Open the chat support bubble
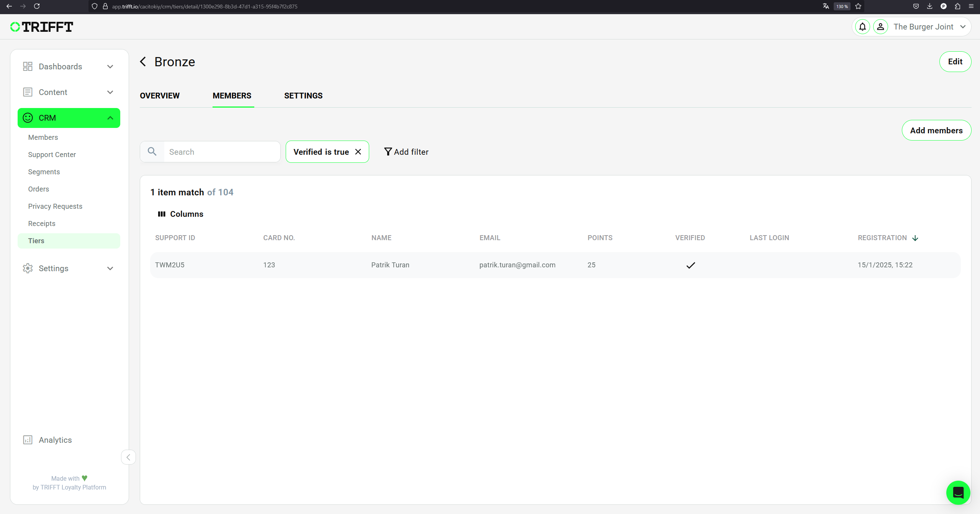The height and width of the screenshot is (514, 980). point(958,493)
